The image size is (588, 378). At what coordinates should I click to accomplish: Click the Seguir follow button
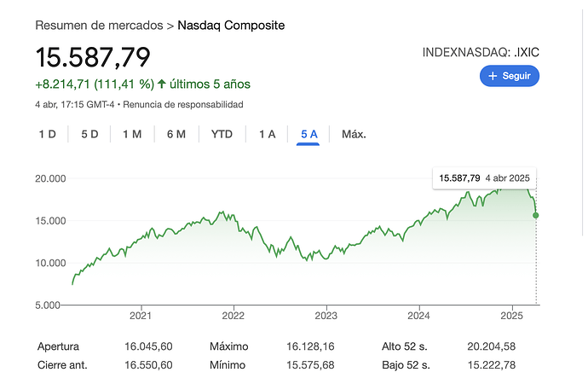510,76
